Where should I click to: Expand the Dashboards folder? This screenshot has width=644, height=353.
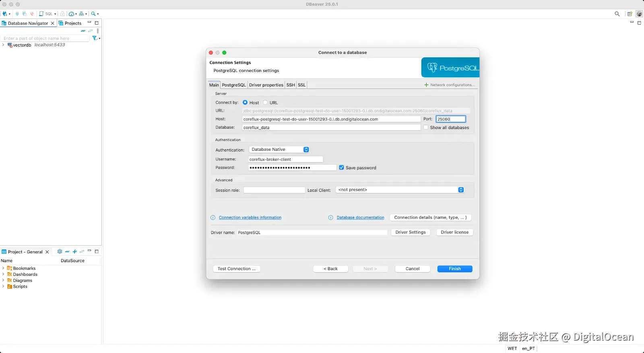coord(3,274)
